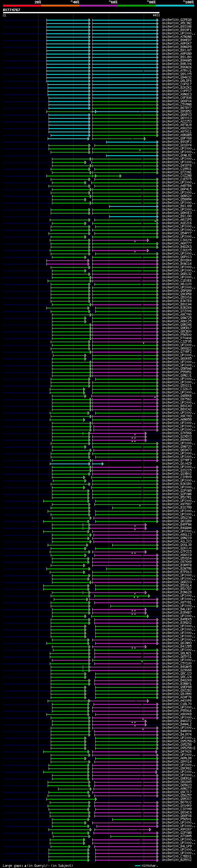Select hit UniRef100_Q7K566
Screen dimensions: 197x868
click(x=177, y=433)
